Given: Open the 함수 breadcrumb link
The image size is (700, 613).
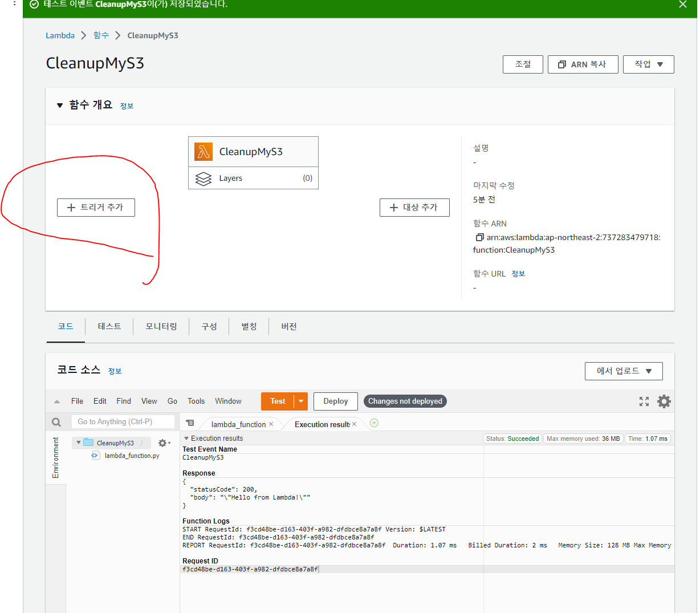Looking at the screenshot, I should click(x=101, y=35).
